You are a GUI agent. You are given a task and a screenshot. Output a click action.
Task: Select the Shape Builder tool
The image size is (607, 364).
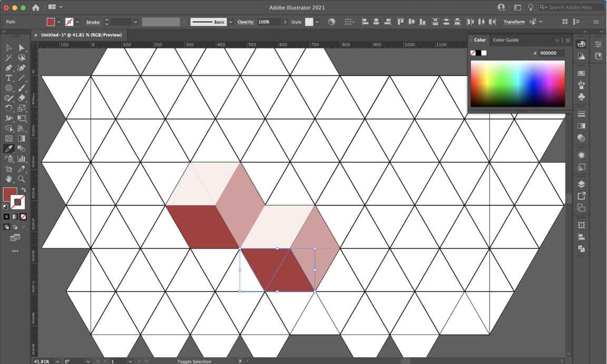point(8,129)
